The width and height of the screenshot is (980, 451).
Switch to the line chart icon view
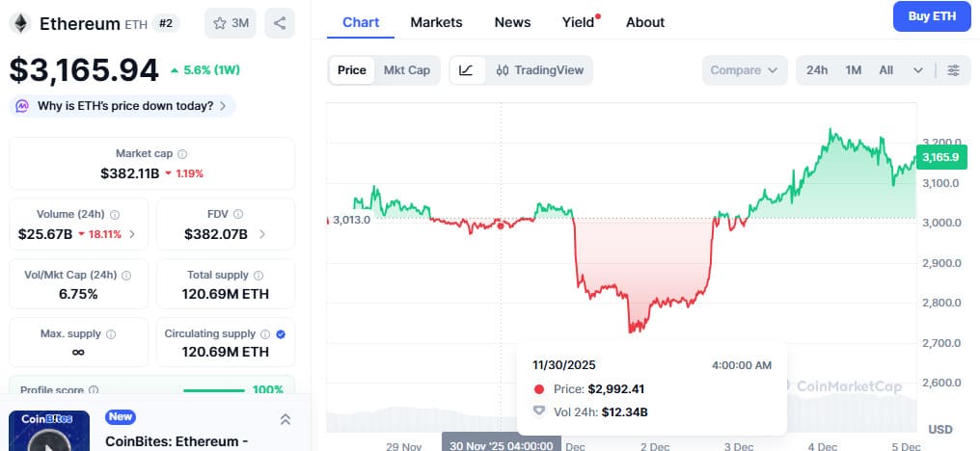(466, 70)
